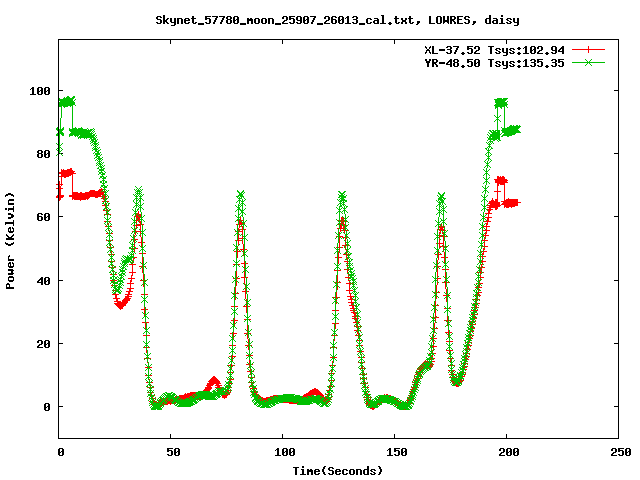Click the x-axis tick label 50
This screenshot has width=640, height=480.
coord(173,452)
